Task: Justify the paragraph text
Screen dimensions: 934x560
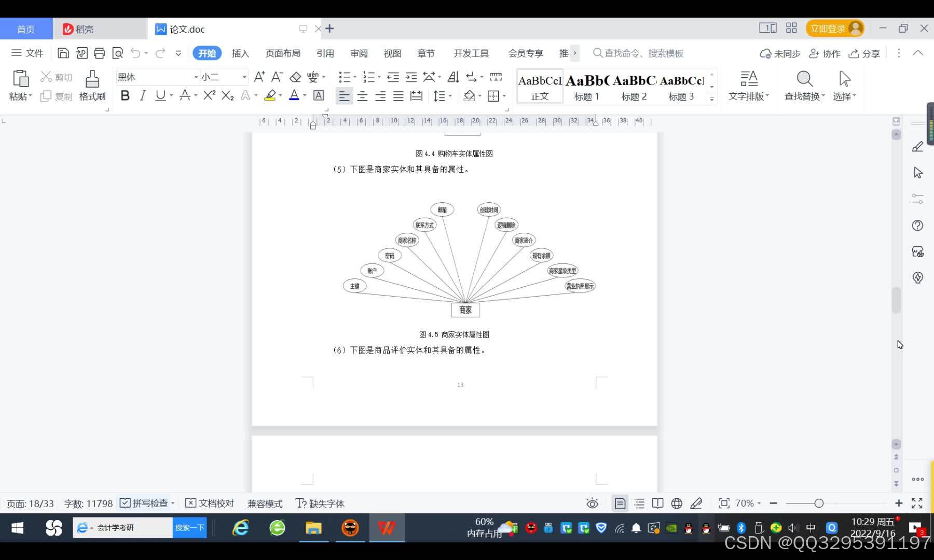Action: click(398, 96)
